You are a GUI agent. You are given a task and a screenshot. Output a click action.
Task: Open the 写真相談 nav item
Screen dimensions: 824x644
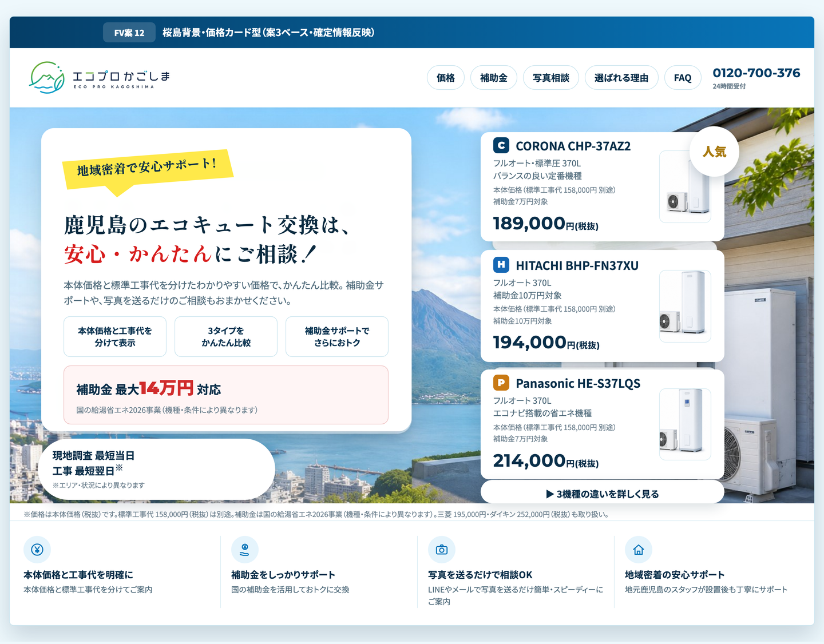click(x=551, y=78)
